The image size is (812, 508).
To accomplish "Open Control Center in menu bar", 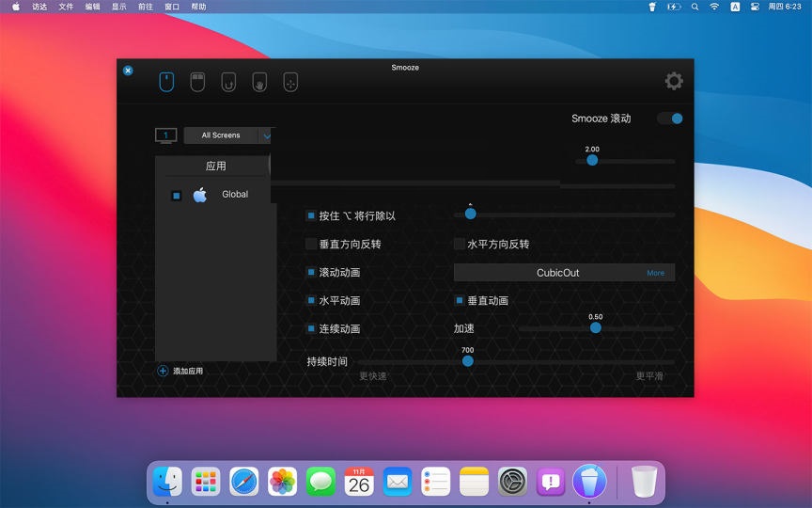I will pos(755,7).
